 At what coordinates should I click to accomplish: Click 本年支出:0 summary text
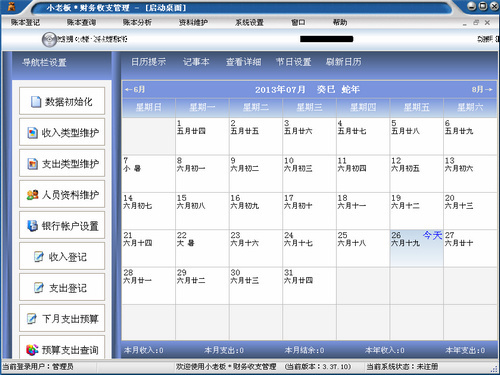(x=465, y=350)
